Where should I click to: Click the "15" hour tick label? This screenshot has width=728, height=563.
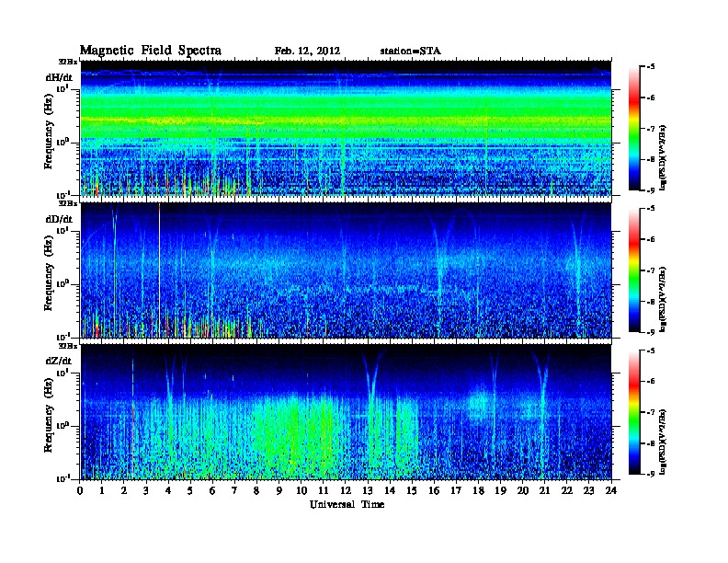412,490
